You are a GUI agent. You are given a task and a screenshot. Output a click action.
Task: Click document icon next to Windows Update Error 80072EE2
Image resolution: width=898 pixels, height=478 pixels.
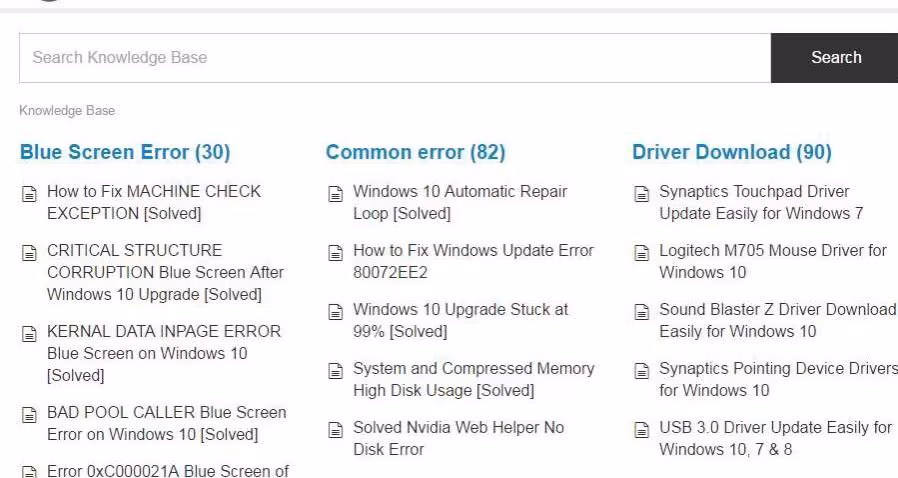(336, 253)
